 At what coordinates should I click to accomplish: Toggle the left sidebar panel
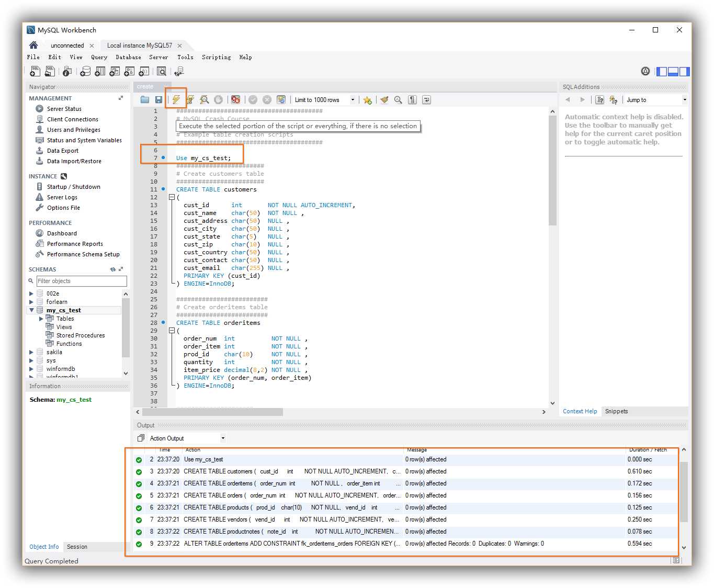[x=662, y=72]
